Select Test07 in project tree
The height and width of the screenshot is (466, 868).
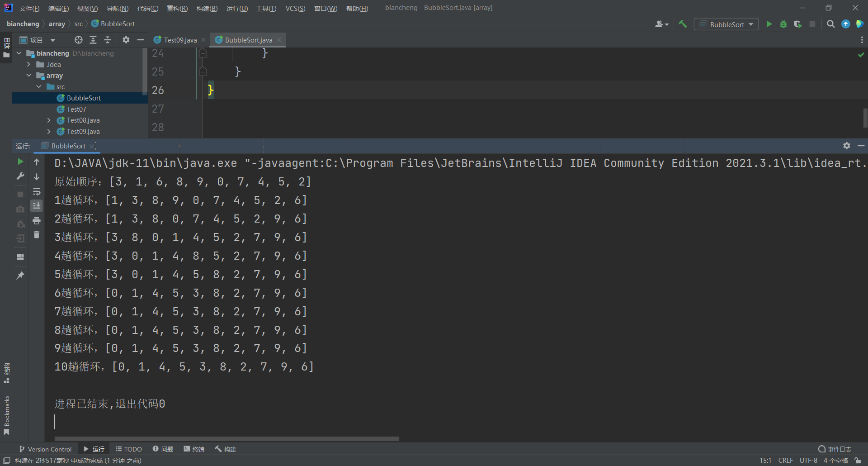76,109
